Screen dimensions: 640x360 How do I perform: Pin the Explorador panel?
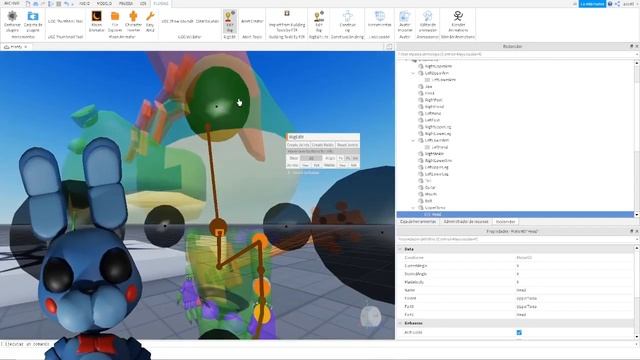tap(631, 47)
